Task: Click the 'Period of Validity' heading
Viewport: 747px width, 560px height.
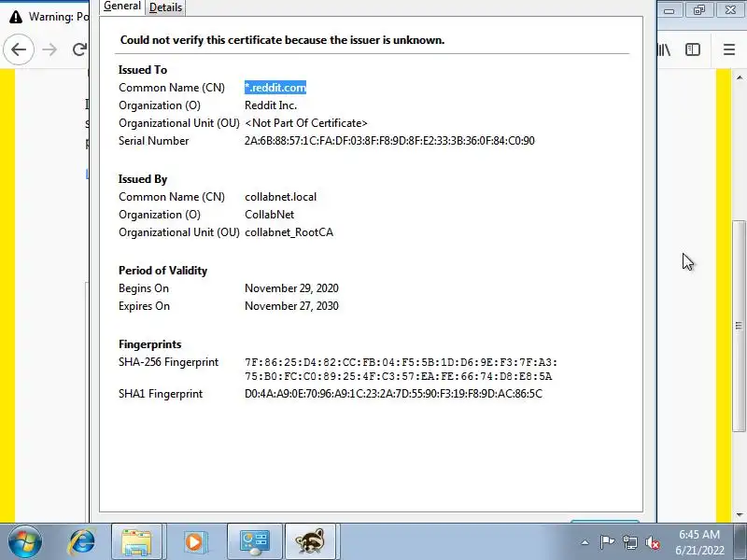Action: (x=162, y=271)
